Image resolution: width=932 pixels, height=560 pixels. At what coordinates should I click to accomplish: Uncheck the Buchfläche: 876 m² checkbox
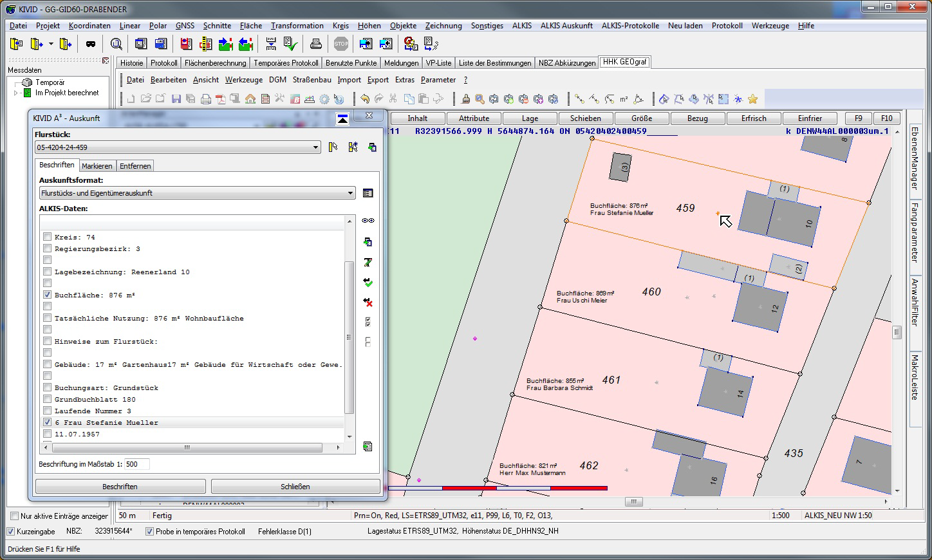click(47, 295)
